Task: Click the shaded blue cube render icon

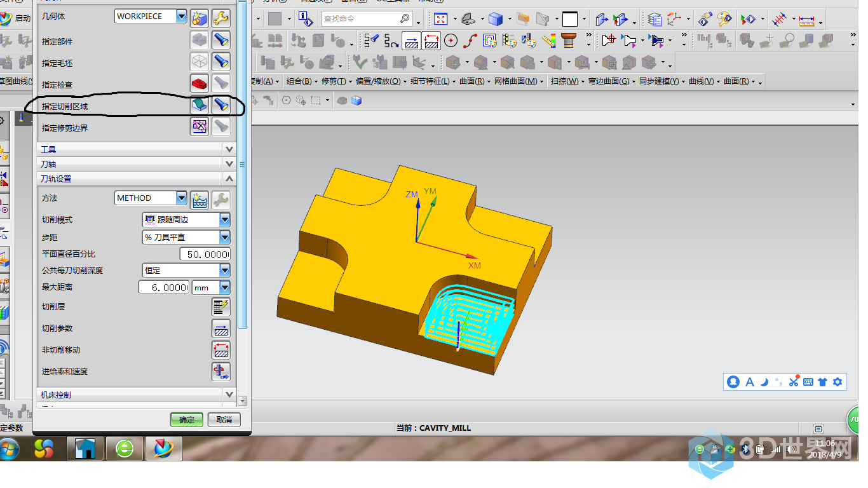Action: click(x=495, y=19)
